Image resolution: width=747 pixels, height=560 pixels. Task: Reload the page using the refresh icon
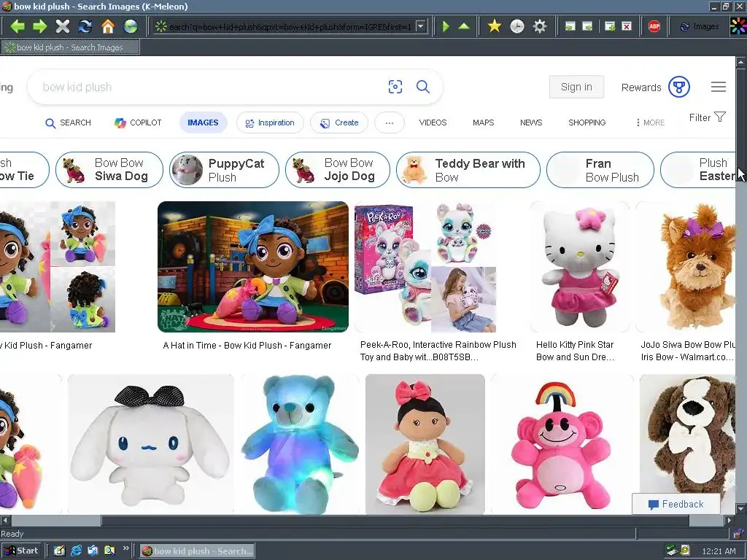coord(85,26)
